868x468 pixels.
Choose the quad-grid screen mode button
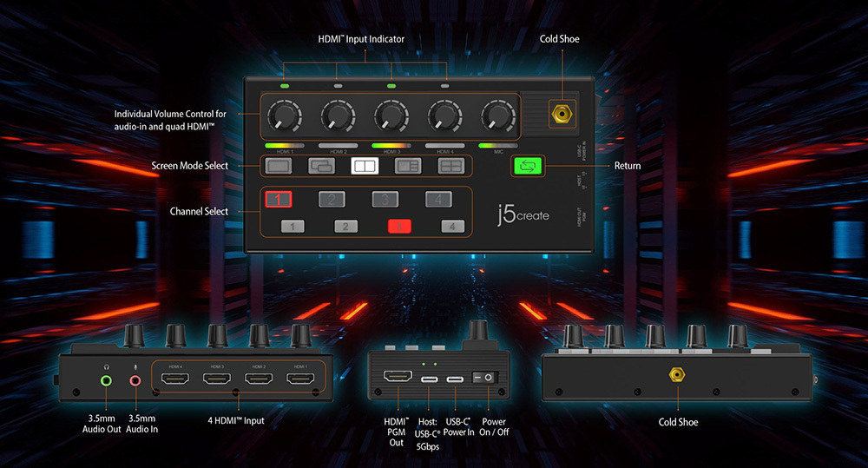(x=450, y=165)
